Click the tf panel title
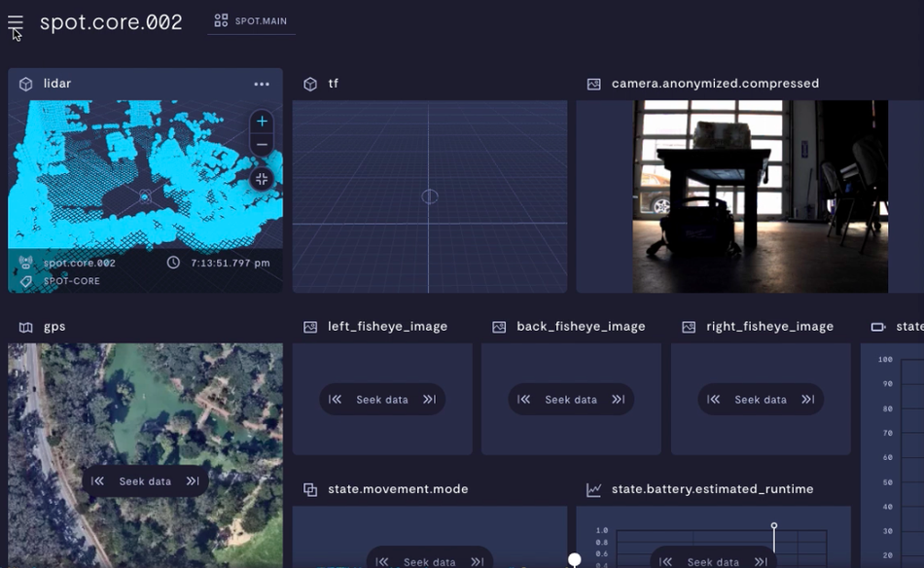The height and width of the screenshot is (568, 924). coord(333,84)
